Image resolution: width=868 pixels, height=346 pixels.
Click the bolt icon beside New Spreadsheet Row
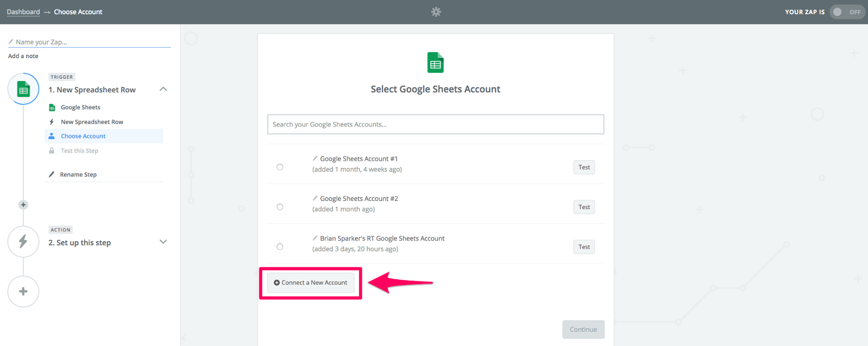point(52,122)
